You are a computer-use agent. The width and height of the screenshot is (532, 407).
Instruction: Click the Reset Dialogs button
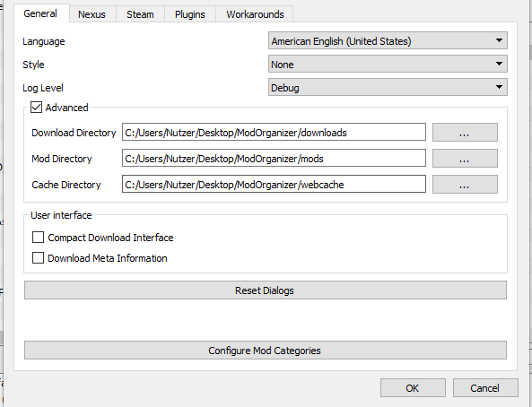266,290
